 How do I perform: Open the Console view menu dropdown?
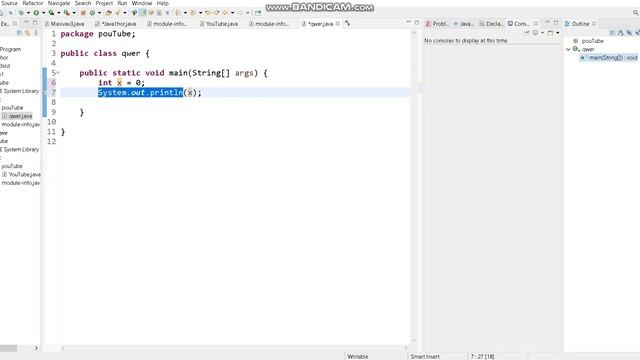pyautogui.click(x=558, y=33)
